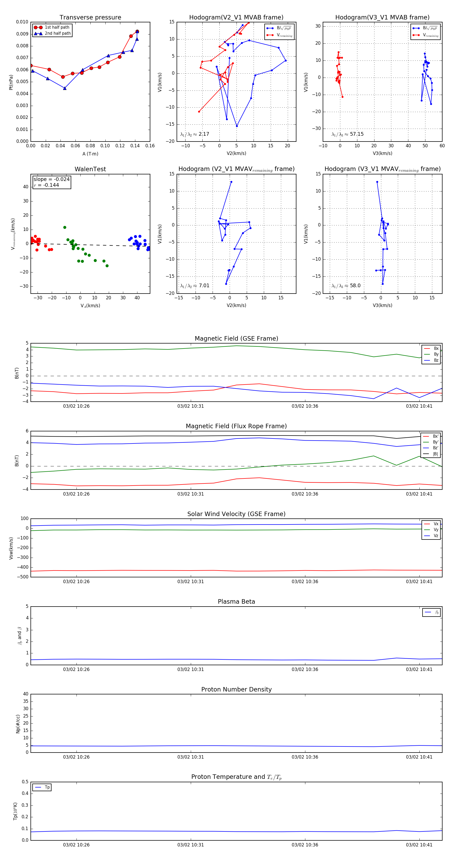Image resolution: width=473 pixels, height=868 pixels.
Task: Select the "Vx" legend entry
Action: pos(431,524)
